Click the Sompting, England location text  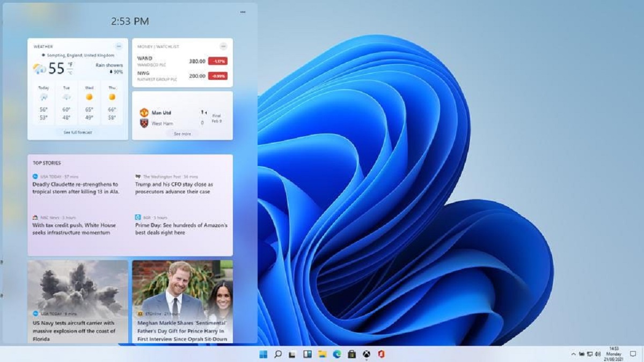pyautogui.click(x=80, y=55)
